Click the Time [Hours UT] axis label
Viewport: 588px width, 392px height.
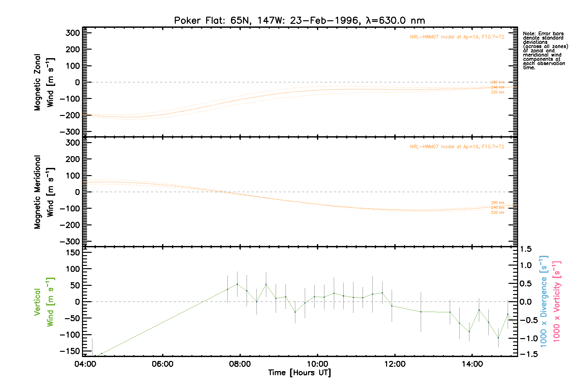click(x=299, y=373)
